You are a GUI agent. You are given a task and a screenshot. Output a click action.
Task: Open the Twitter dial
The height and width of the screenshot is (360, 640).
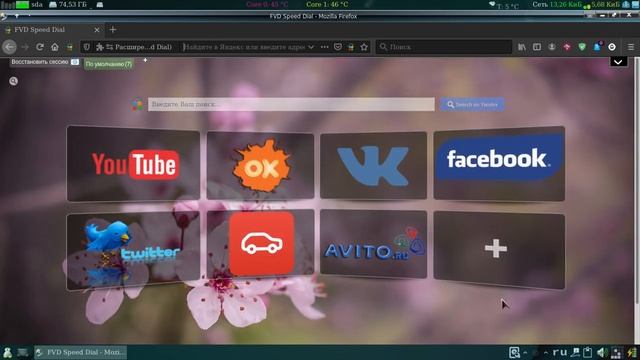coord(133,251)
